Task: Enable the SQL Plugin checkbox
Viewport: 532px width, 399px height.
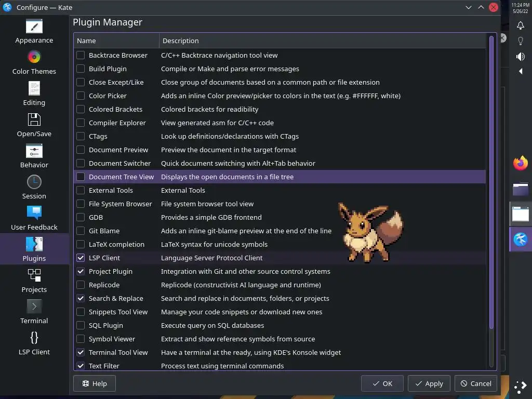Action: coord(81,325)
